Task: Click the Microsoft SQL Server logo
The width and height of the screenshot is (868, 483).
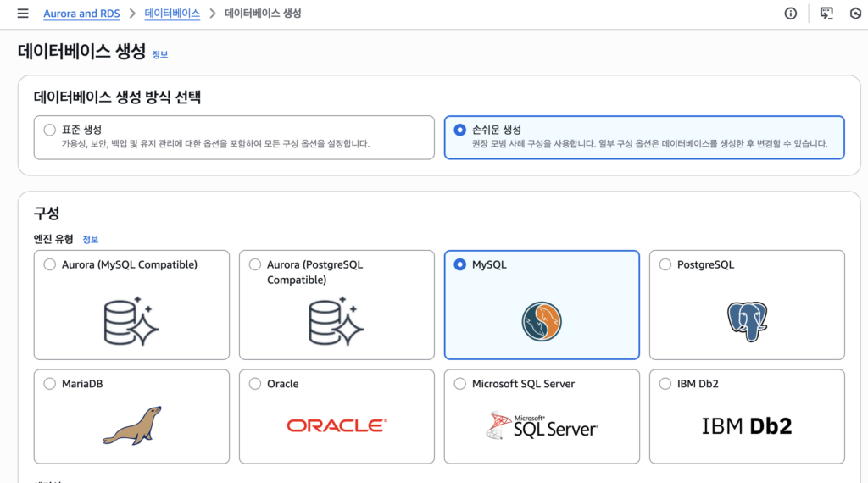Action: [542, 425]
